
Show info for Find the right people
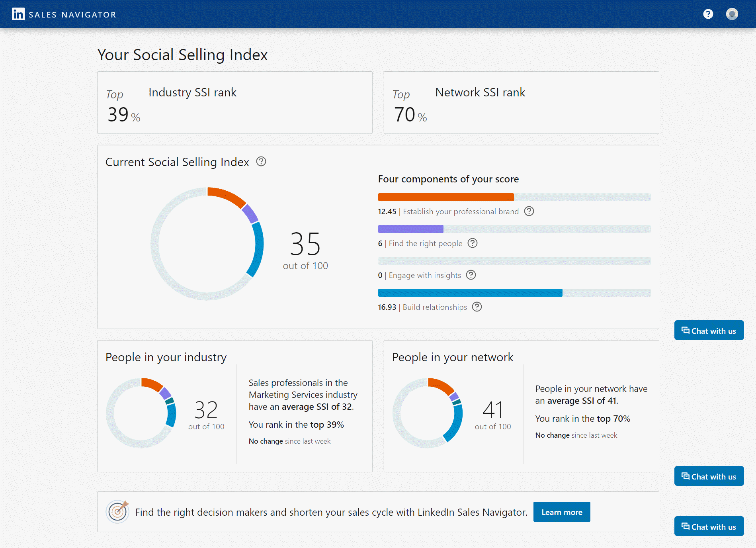(x=473, y=243)
